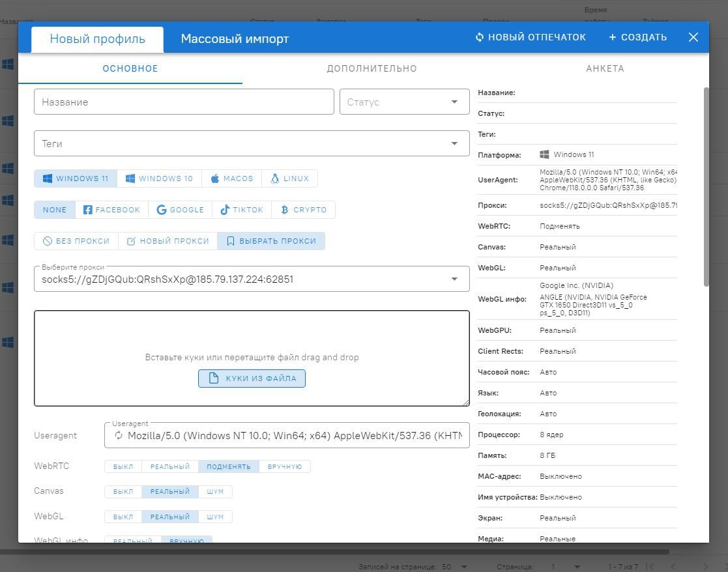
Task: Click the Apple logo on MacOS option
Action: pos(215,179)
